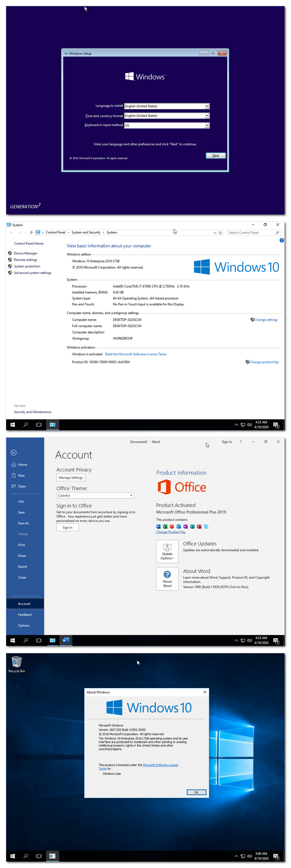
Task: Click Change product key in System window
Action: (x=264, y=362)
